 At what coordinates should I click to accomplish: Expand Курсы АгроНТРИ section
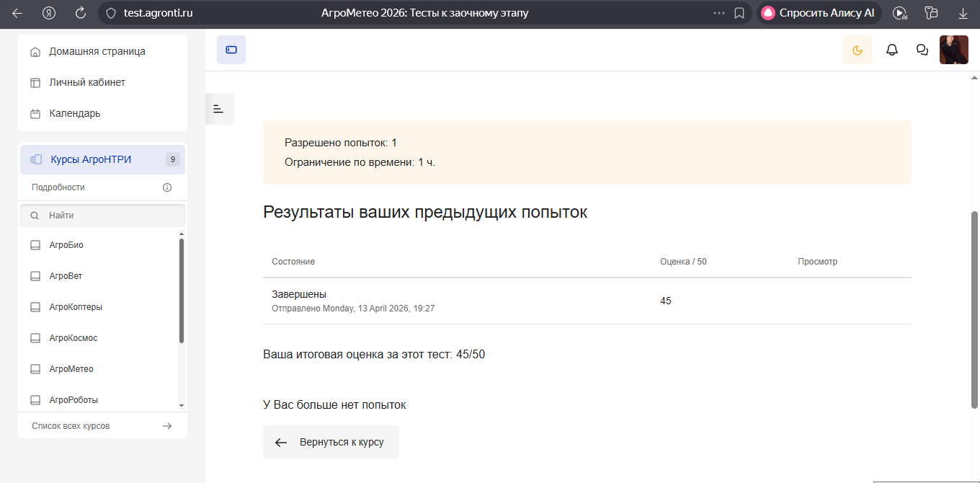coord(91,159)
